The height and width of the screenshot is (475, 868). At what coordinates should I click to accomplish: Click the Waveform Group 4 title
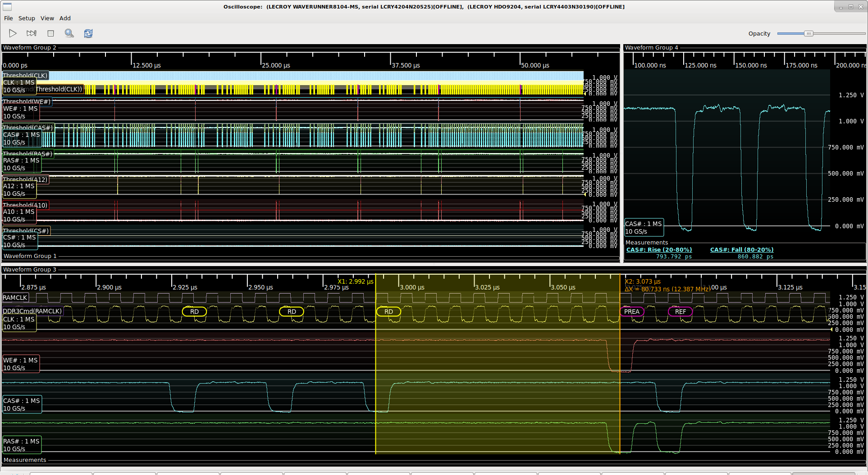[x=651, y=48]
